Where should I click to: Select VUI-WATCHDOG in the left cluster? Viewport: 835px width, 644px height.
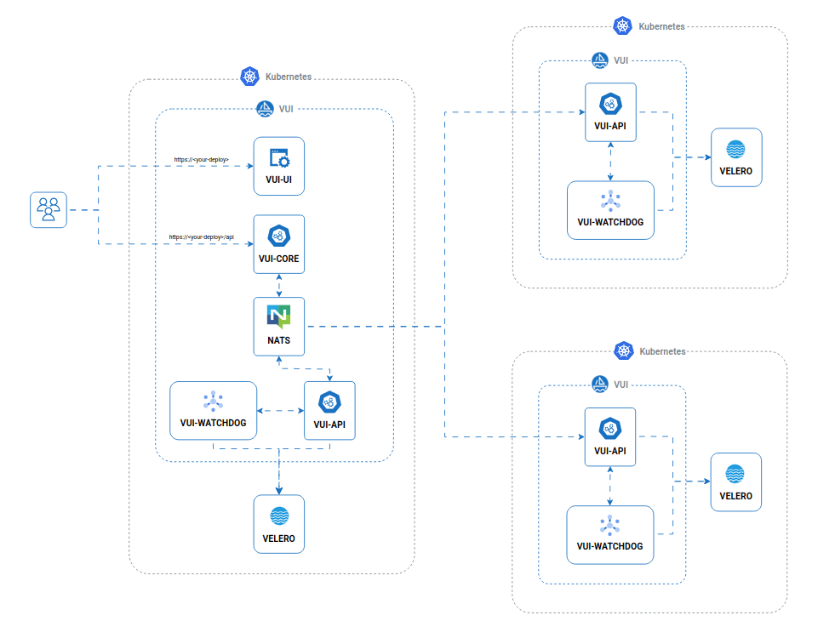tap(213, 410)
